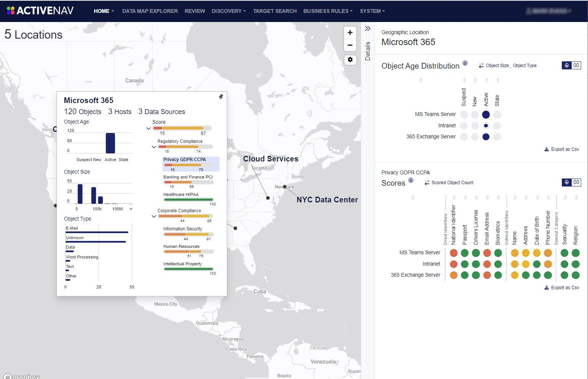Collapse the Details side panel via the chevron icon

[367, 28]
